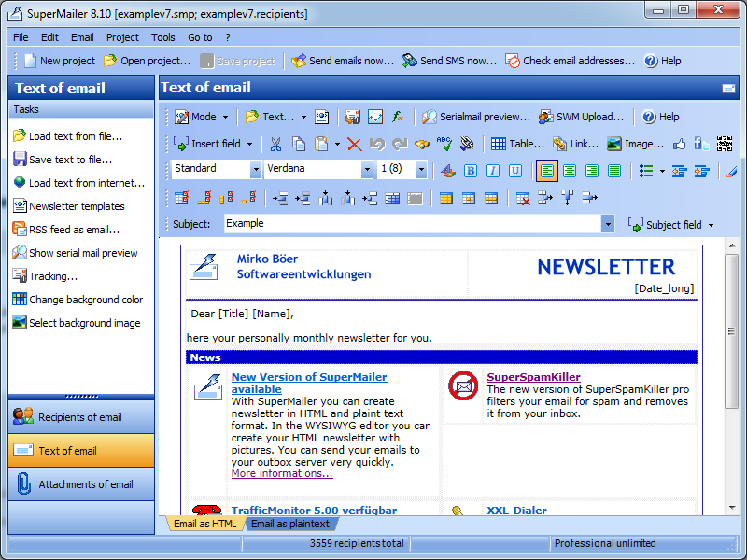747x560 pixels.
Task: Expand the Paste options arrow
Action: [x=337, y=144]
